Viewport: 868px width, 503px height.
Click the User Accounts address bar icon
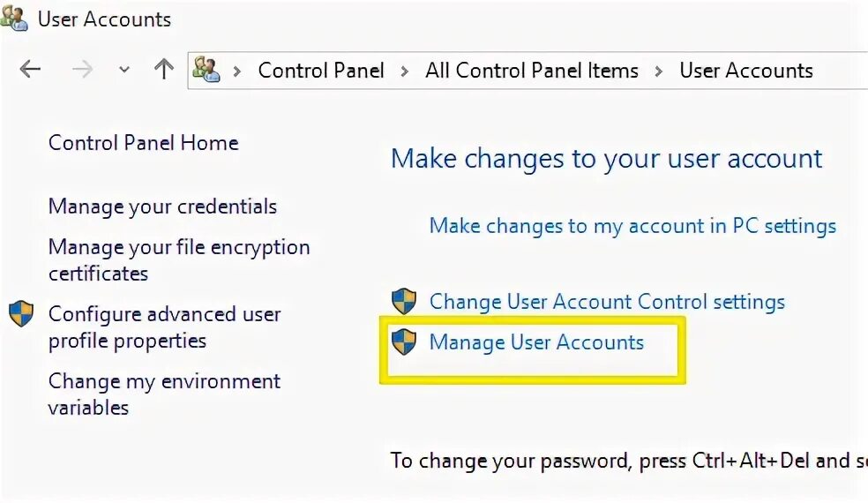coord(206,70)
